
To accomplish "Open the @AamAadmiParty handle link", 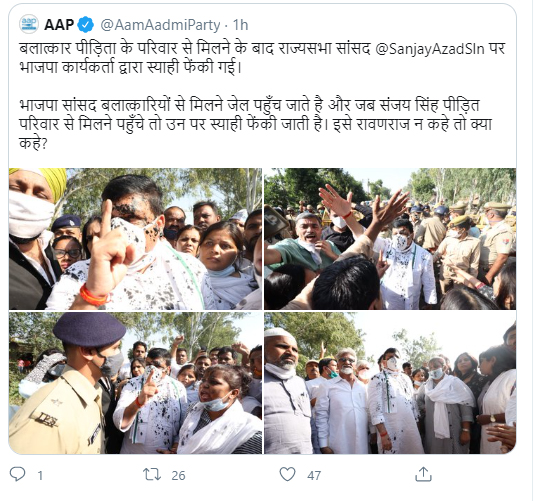I will [160, 25].
